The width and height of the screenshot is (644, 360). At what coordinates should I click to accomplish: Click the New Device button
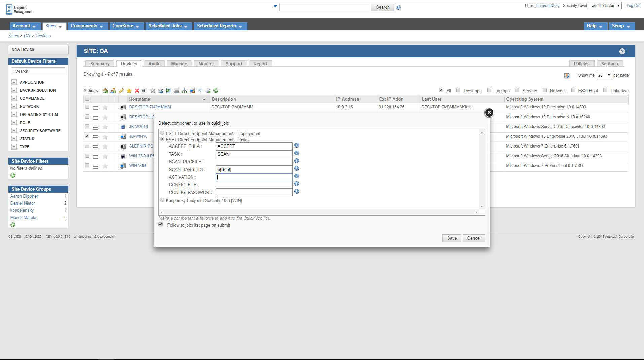38,50
